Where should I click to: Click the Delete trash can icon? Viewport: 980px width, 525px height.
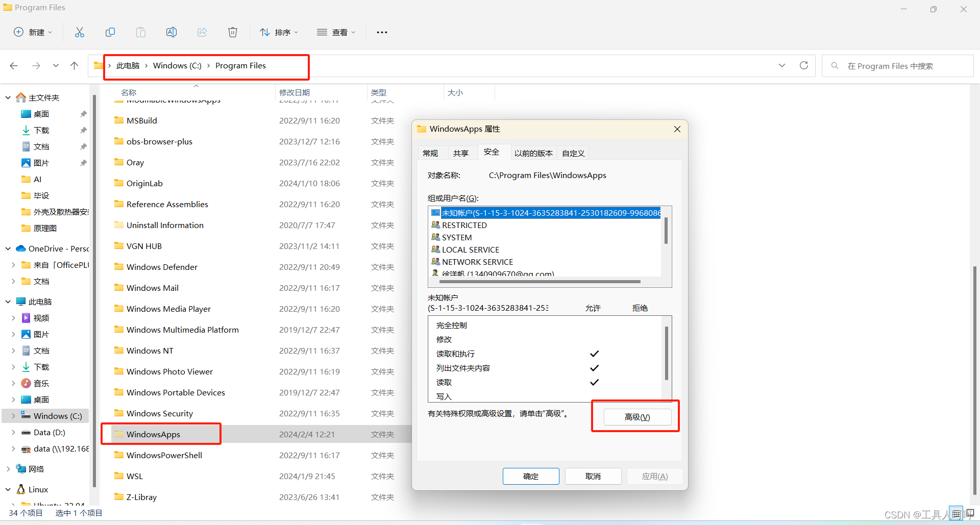[x=233, y=32]
